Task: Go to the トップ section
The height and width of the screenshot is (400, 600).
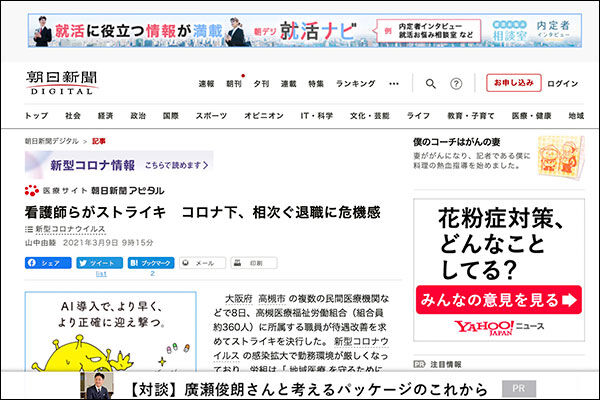Action: point(36,116)
